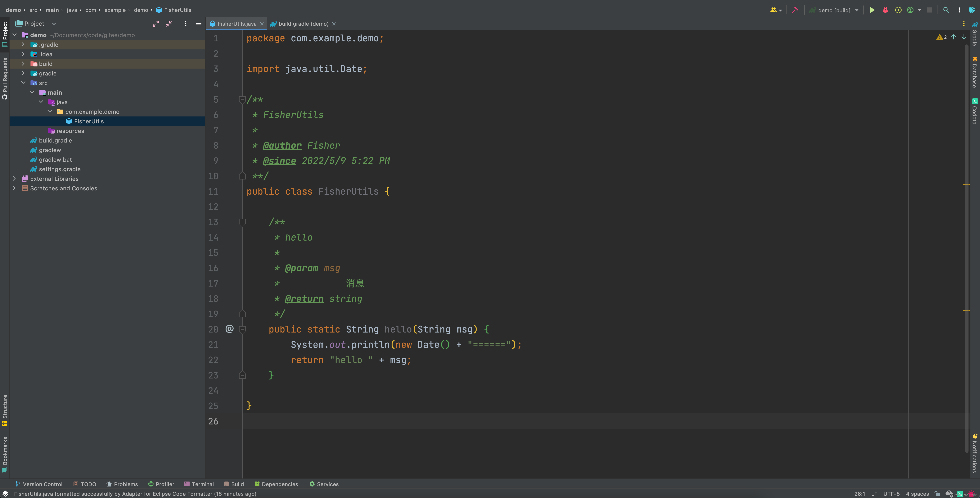Start a debug session with the bug icon
The width and height of the screenshot is (980, 498).
click(885, 10)
